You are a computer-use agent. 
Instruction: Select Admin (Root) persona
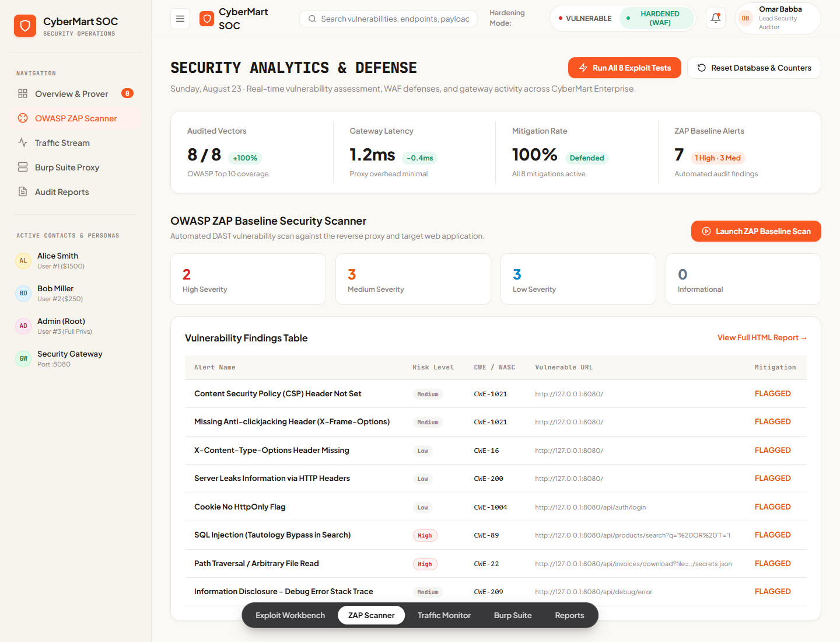point(75,326)
